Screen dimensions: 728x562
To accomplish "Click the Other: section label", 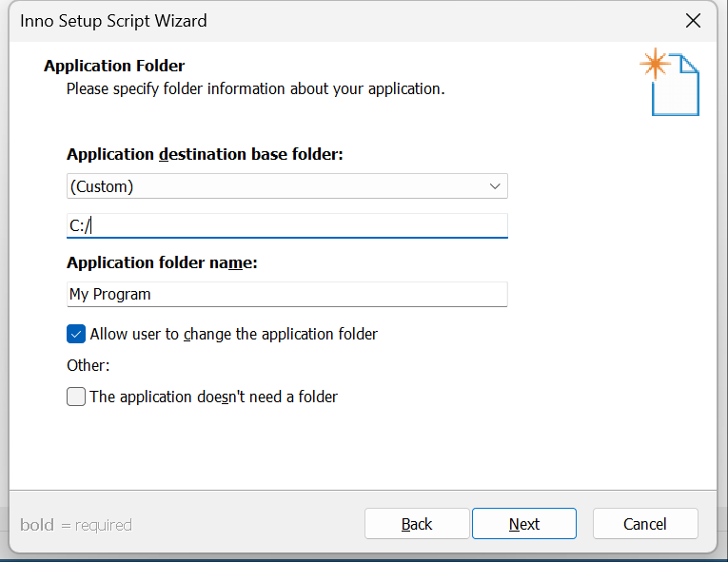I will click(89, 366).
